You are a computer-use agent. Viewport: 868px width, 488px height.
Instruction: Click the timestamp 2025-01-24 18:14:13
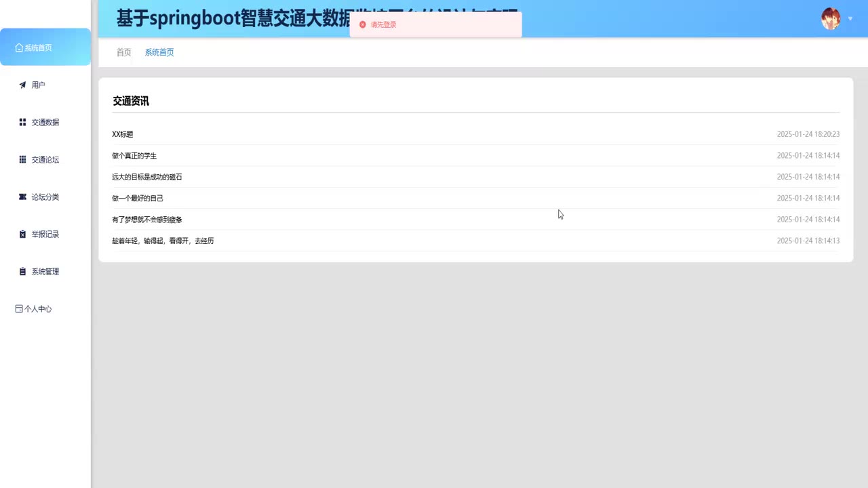tap(808, 241)
